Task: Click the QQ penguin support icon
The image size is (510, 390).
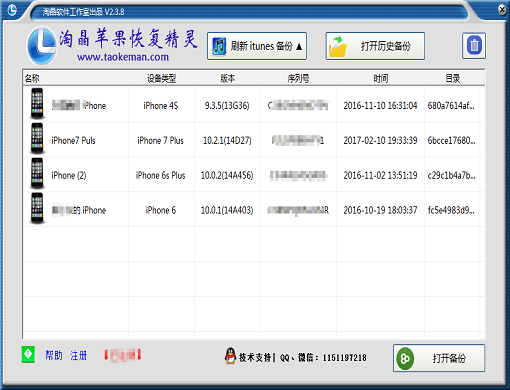Action: (230, 356)
